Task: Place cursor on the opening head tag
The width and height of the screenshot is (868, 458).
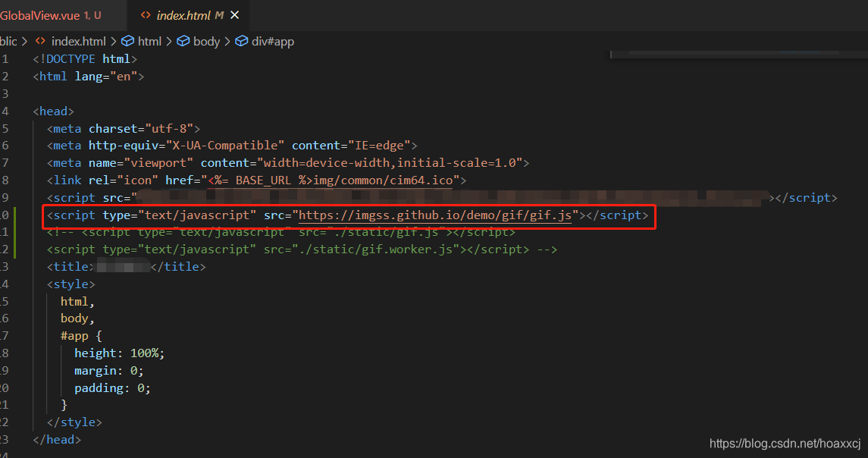Action: click(x=54, y=111)
